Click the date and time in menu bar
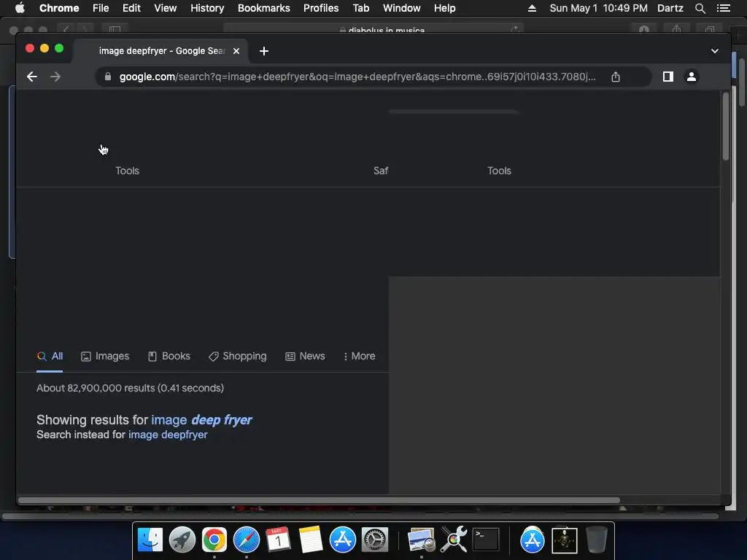The height and width of the screenshot is (560, 747). (598, 8)
